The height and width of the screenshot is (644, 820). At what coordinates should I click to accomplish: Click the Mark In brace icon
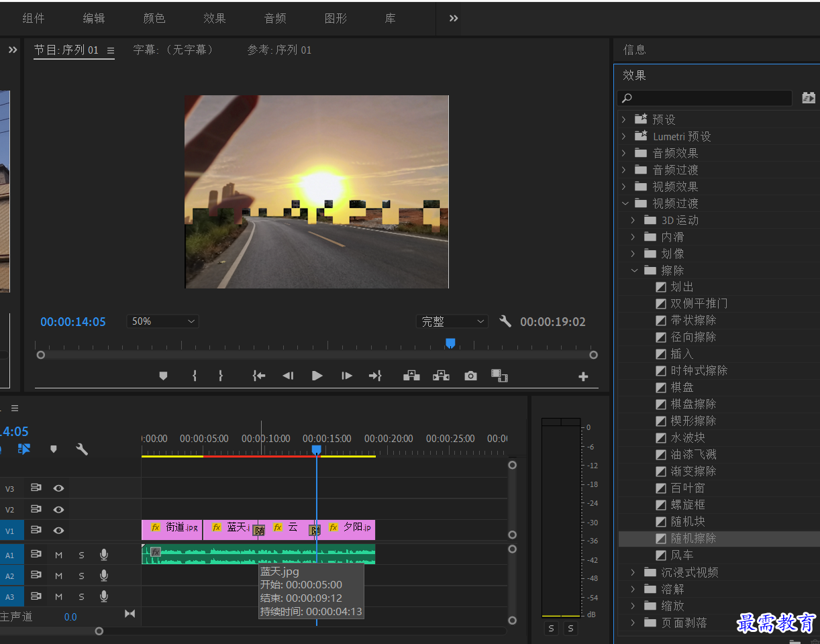[x=195, y=376]
